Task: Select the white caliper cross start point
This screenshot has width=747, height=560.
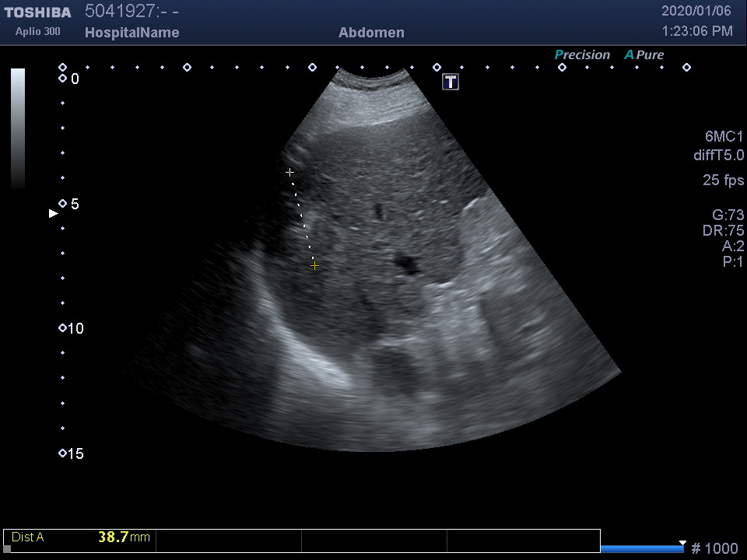Action: pyautogui.click(x=290, y=172)
